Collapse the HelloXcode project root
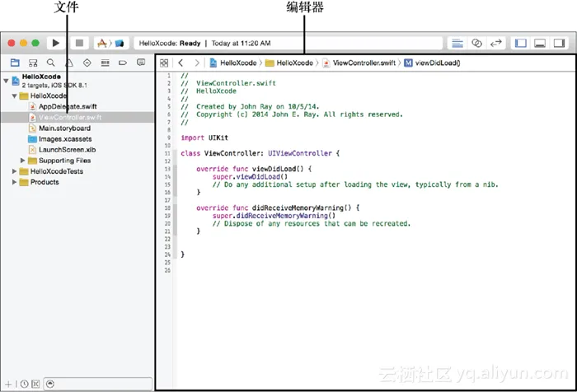577x392 pixels. click(x=6, y=80)
